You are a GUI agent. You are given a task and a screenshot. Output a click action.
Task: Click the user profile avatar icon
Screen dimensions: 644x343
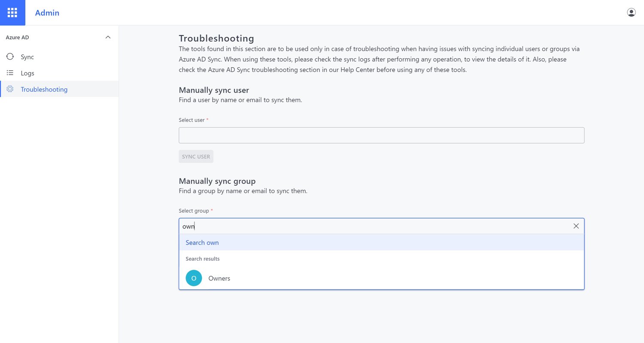tap(631, 12)
